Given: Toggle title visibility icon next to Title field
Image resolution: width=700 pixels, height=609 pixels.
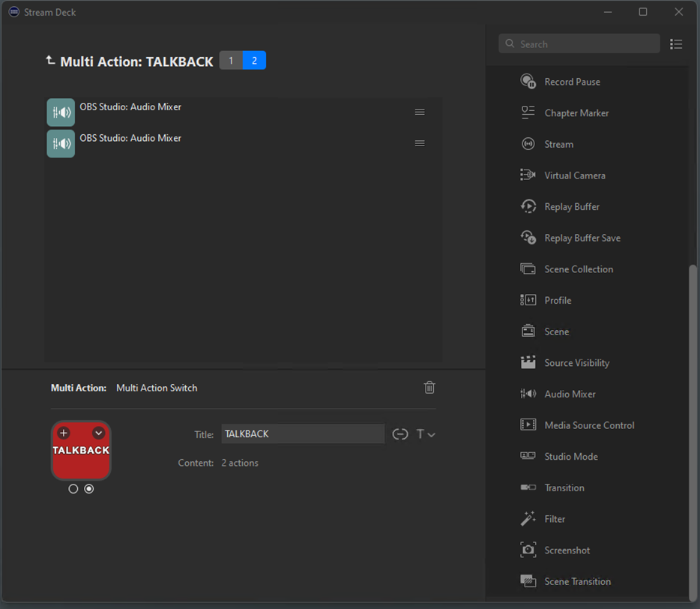Looking at the screenshot, I should [x=400, y=434].
